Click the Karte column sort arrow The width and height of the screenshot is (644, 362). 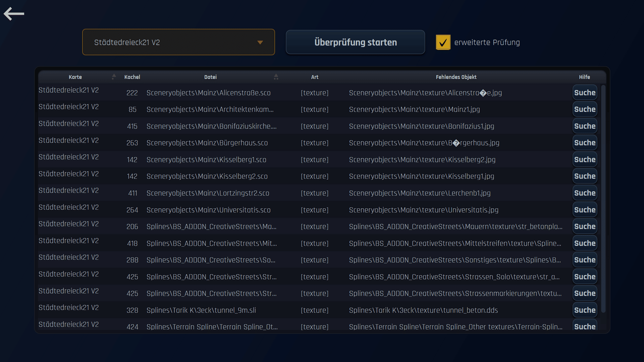114,77
